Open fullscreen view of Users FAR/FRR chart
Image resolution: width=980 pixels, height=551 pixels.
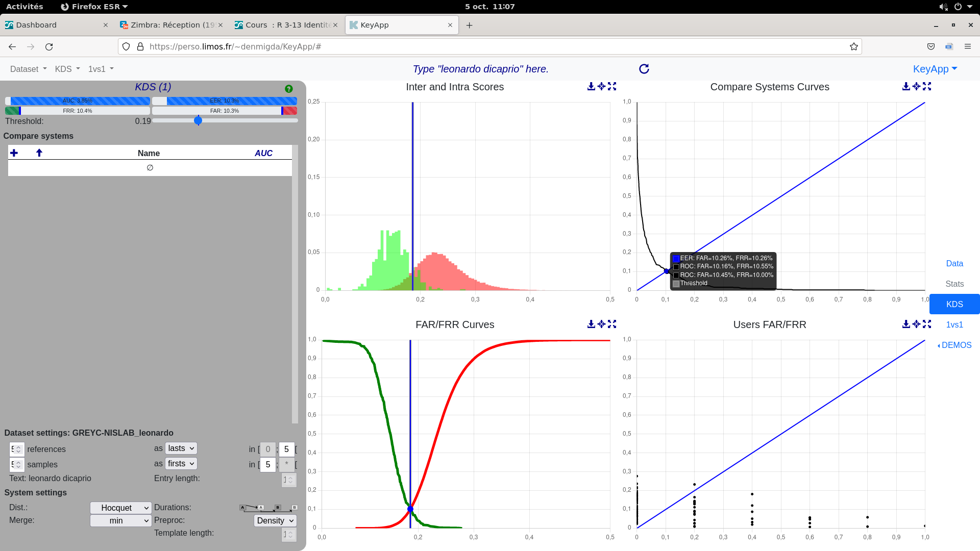point(927,324)
